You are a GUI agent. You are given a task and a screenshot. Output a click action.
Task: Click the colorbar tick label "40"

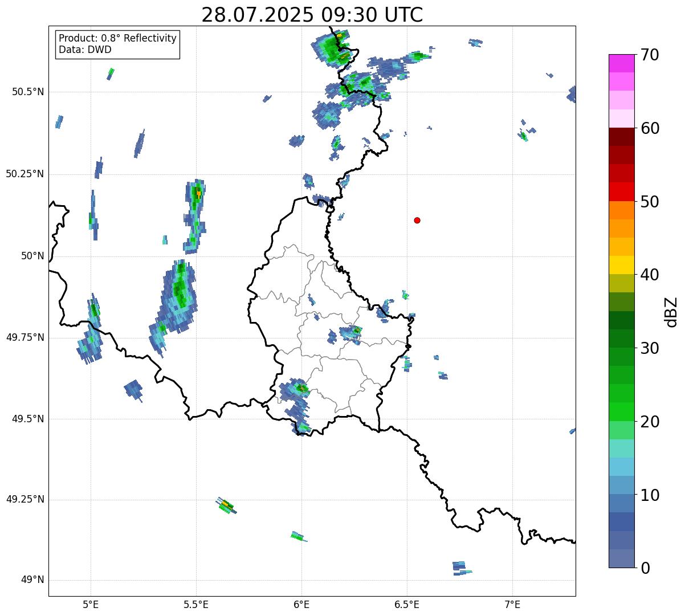(x=650, y=275)
